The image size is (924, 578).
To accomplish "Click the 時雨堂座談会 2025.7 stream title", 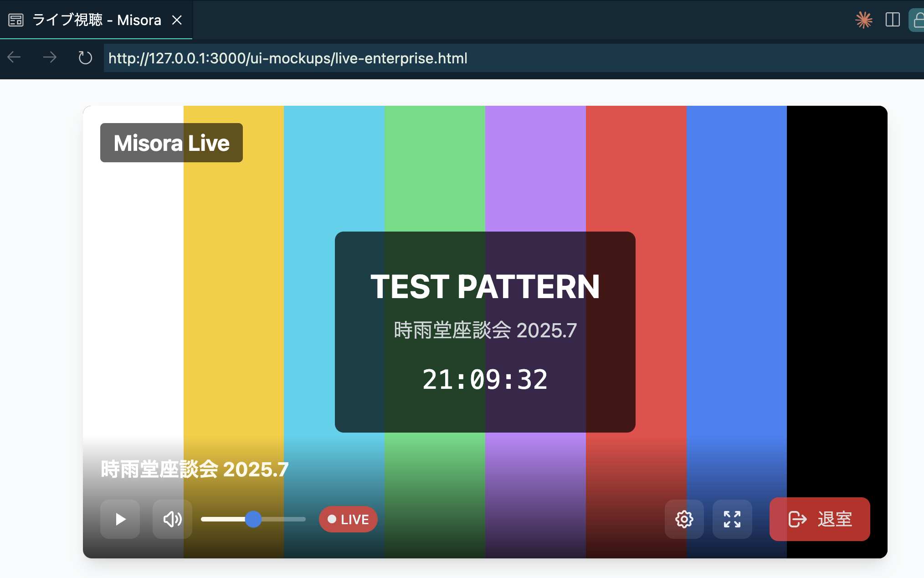I will 195,469.
